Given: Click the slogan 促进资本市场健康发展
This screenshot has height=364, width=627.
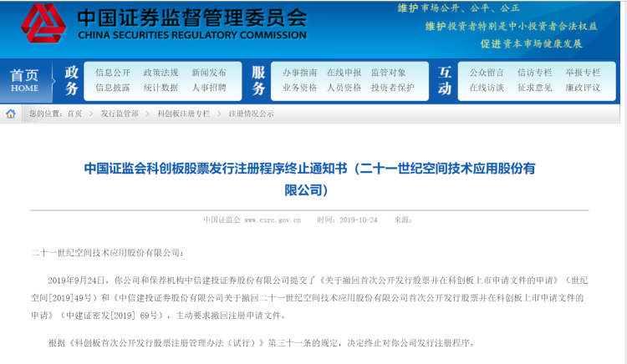Looking at the screenshot, I should [x=531, y=44].
